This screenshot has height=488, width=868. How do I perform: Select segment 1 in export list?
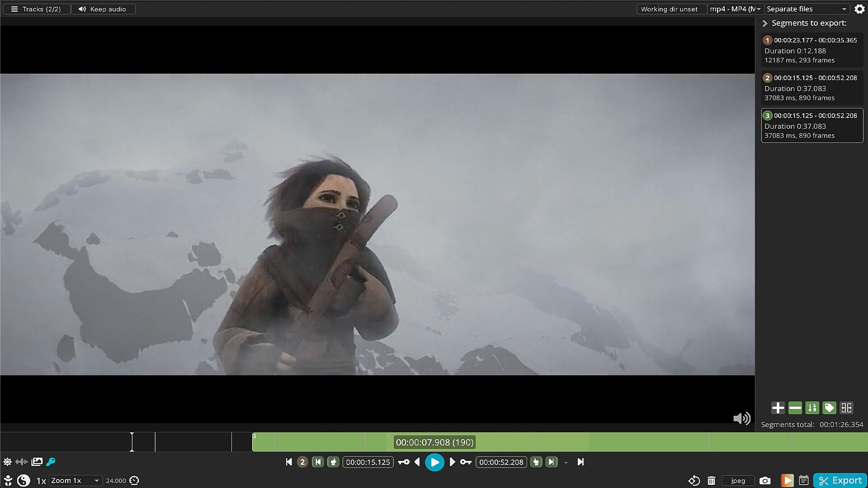812,50
